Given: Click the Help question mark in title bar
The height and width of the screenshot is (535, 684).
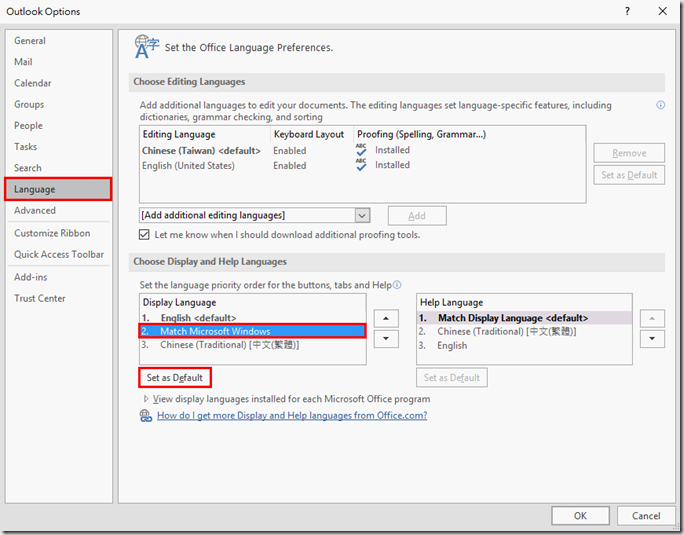Looking at the screenshot, I should coord(627,12).
